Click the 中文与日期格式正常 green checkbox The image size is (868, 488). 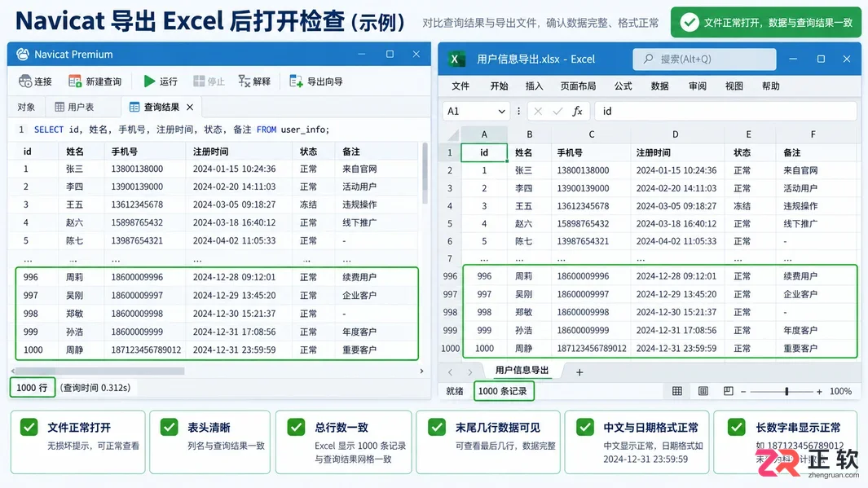coord(585,427)
